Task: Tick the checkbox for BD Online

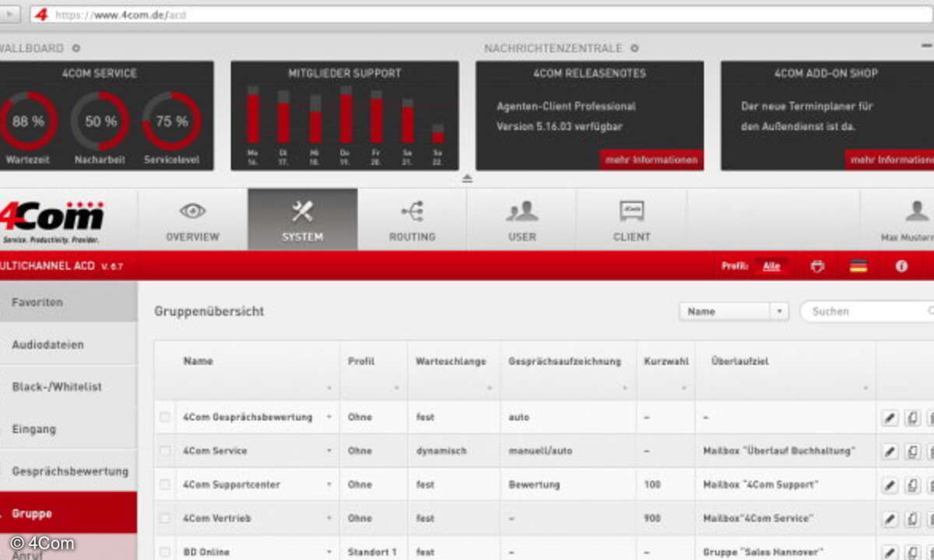Action: [x=164, y=552]
